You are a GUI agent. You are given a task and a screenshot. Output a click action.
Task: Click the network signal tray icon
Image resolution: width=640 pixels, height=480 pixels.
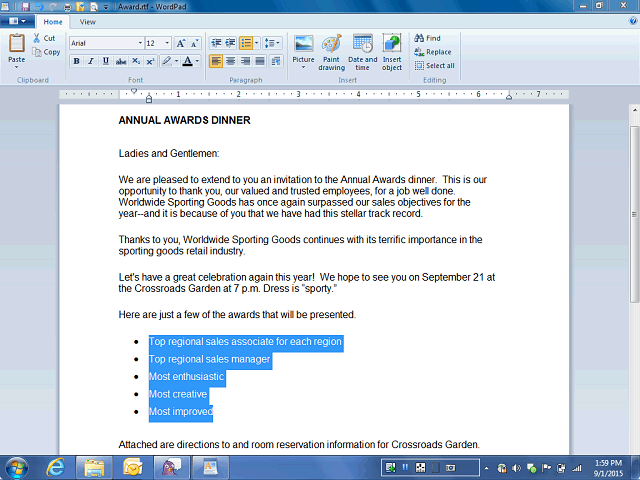[577, 468]
